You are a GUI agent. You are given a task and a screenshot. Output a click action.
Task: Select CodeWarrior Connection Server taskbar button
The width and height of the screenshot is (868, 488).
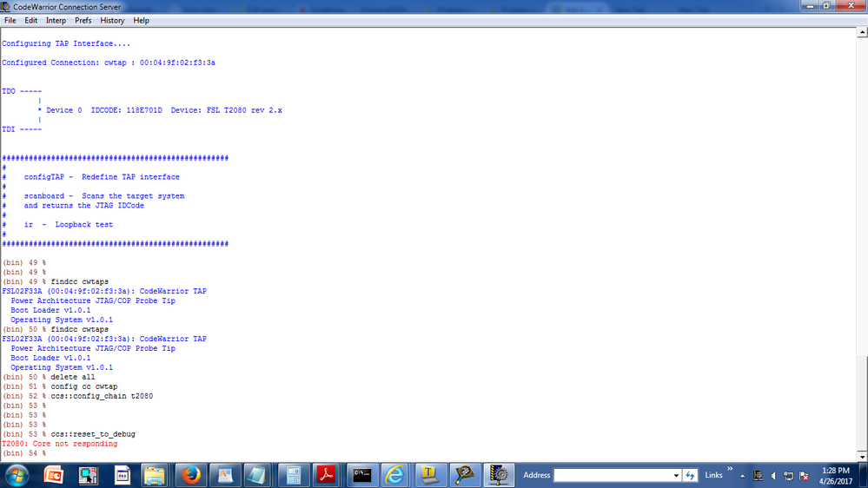click(498, 475)
